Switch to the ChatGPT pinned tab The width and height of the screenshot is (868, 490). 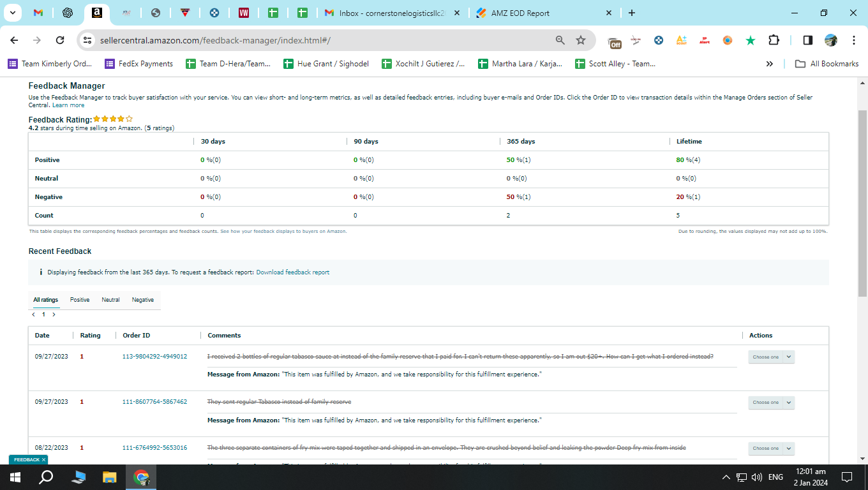click(68, 13)
